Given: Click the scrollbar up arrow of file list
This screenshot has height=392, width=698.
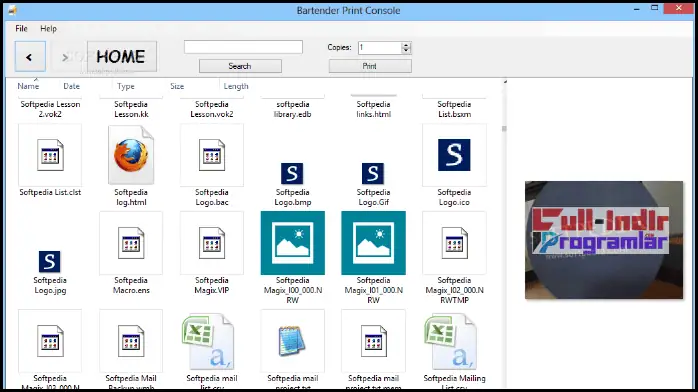Looking at the screenshot, I should click(504, 82).
